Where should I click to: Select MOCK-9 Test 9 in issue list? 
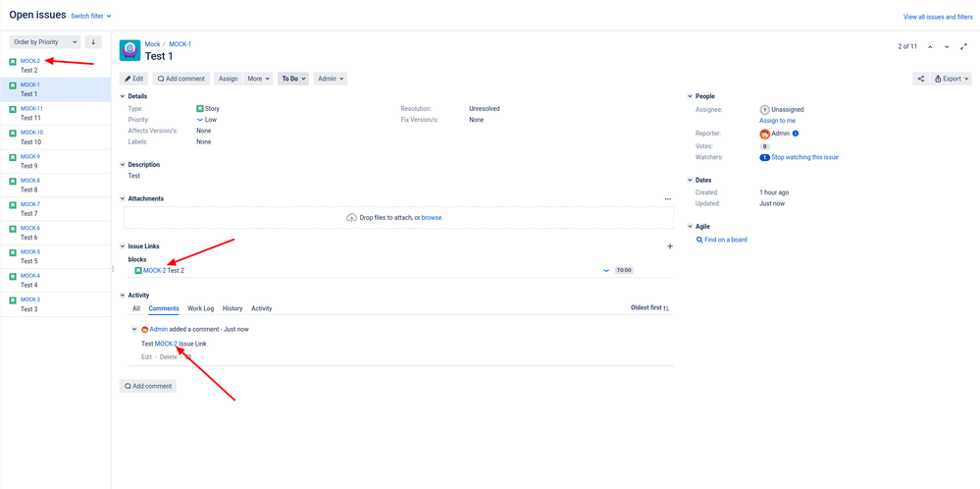pyautogui.click(x=56, y=161)
